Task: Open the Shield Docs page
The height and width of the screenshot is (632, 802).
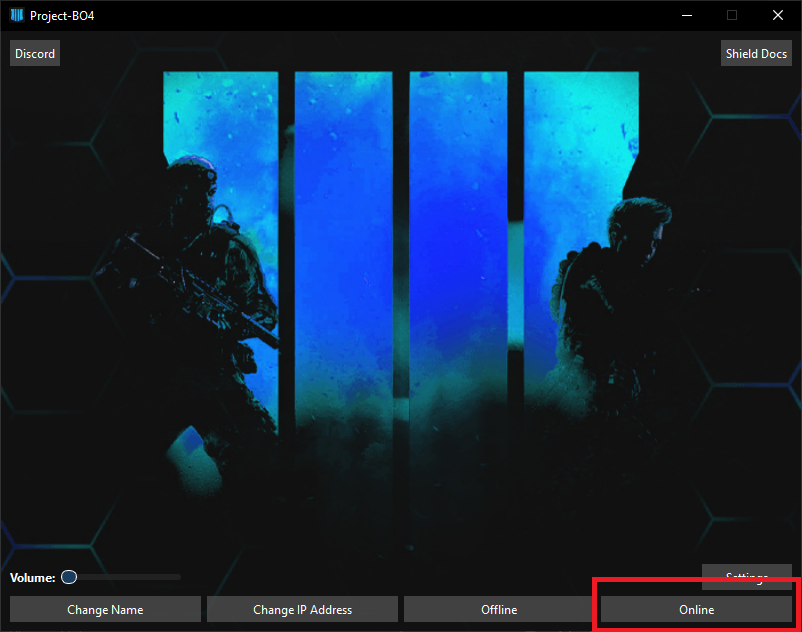Action: tap(755, 53)
